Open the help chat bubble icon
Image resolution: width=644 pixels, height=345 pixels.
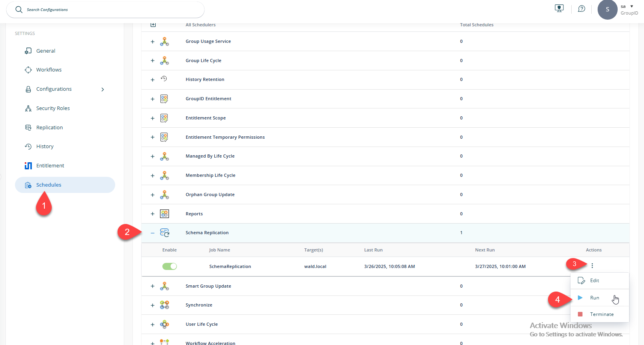[x=581, y=9]
